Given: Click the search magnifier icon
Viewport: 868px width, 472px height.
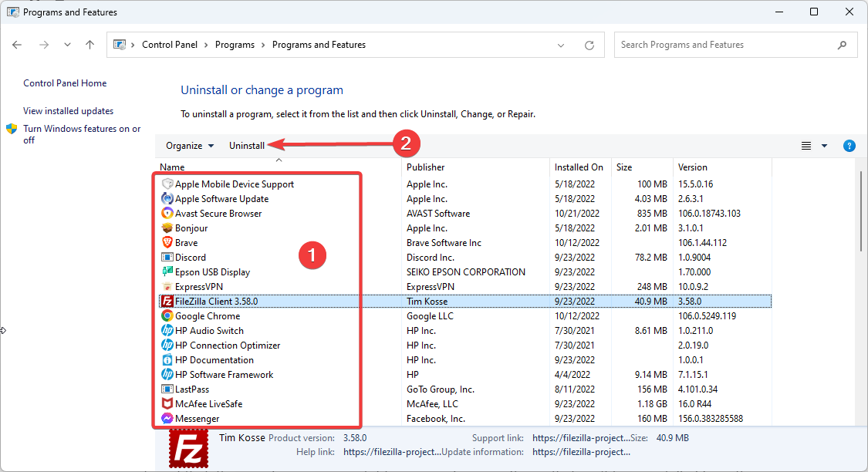Looking at the screenshot, I should coord(842,45).
